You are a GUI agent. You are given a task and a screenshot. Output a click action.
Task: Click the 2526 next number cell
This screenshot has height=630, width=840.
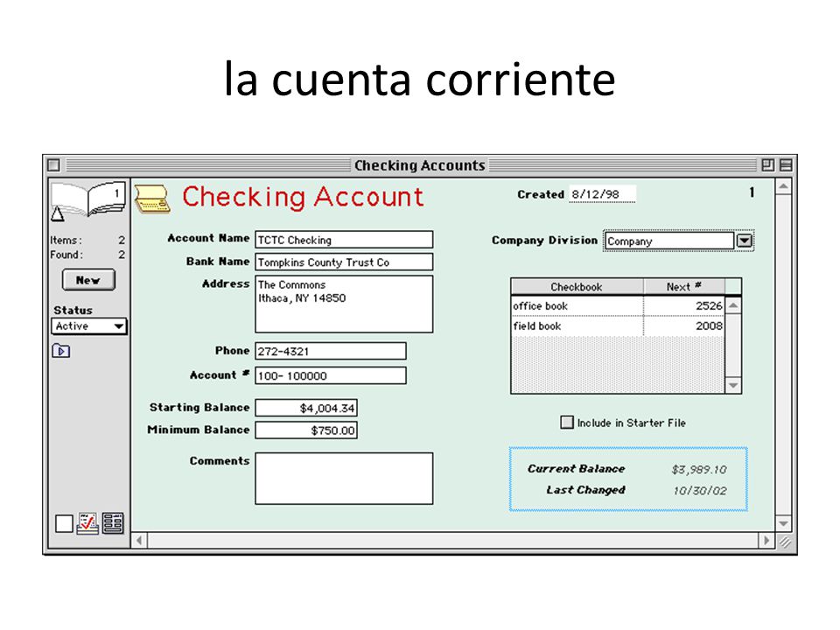[x=684, y=306]
